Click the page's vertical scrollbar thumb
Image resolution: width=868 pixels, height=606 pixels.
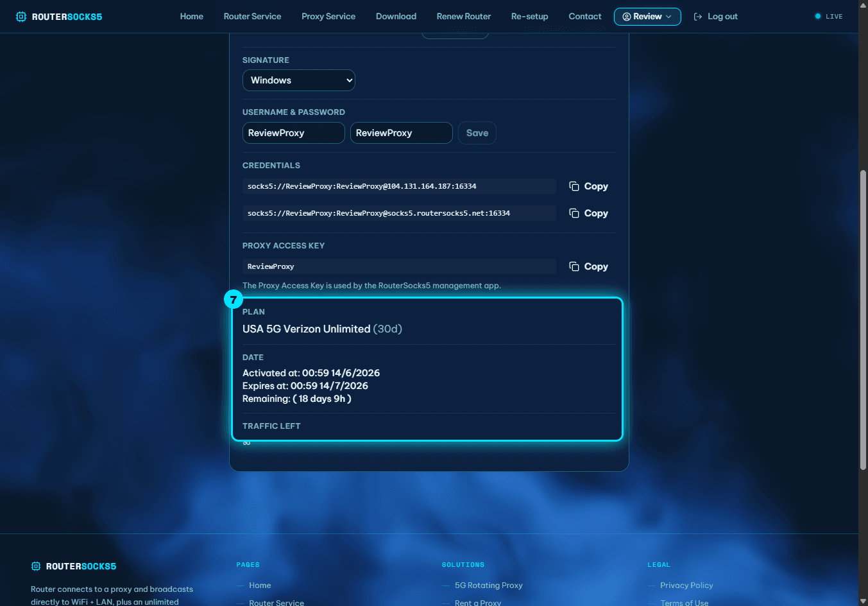click(863, 321)
